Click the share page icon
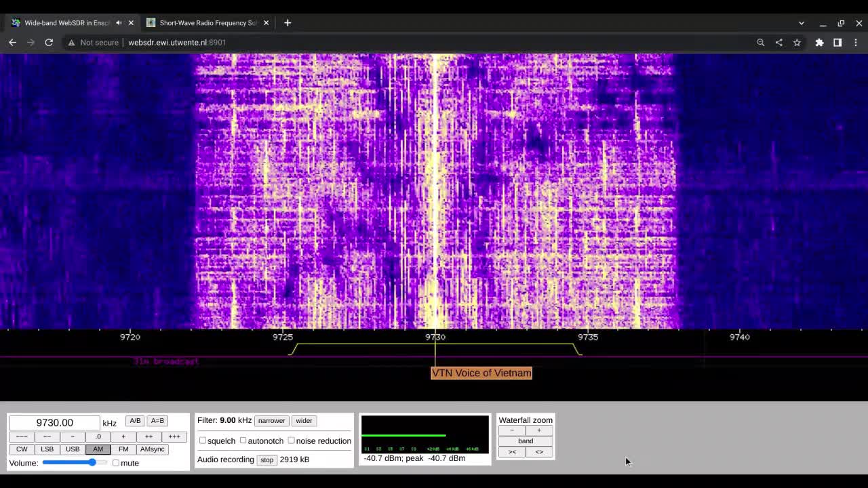The height and width of the screenshot is (488, 868). [x=778, y=42]
